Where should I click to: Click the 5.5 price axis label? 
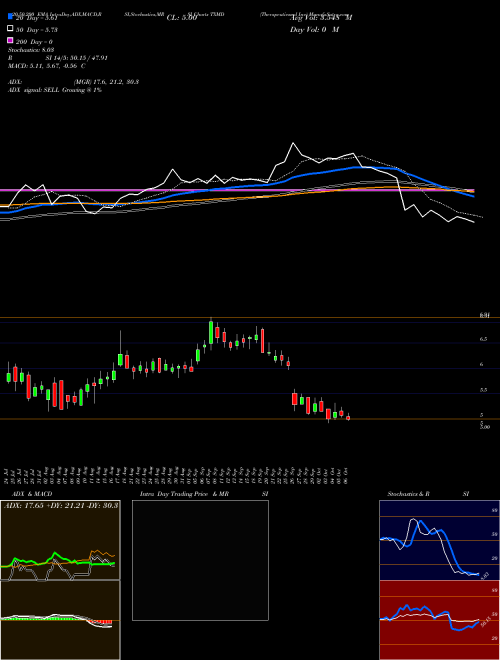[483, 390]
